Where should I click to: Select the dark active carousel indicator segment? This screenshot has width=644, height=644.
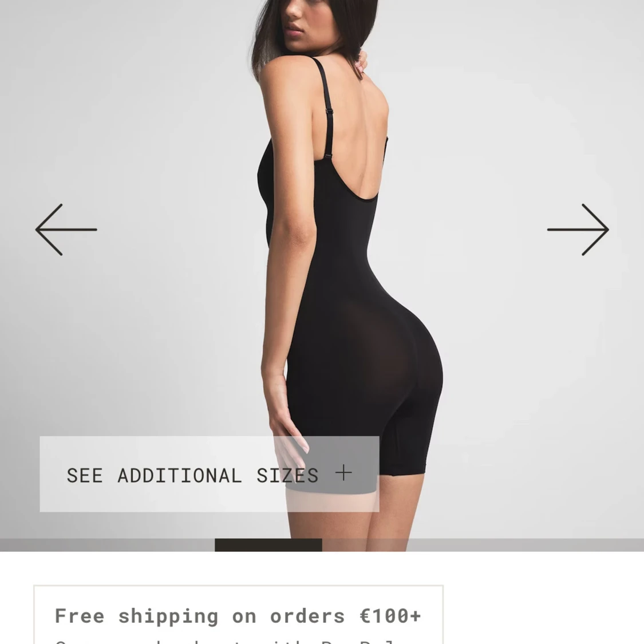[268, 545]
